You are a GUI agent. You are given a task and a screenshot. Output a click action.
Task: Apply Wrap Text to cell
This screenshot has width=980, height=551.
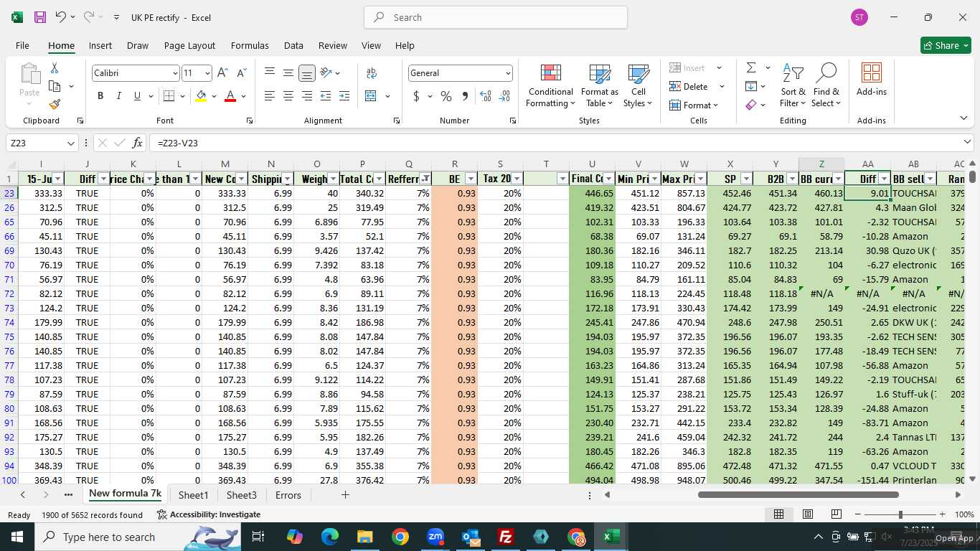click(372, 72)
